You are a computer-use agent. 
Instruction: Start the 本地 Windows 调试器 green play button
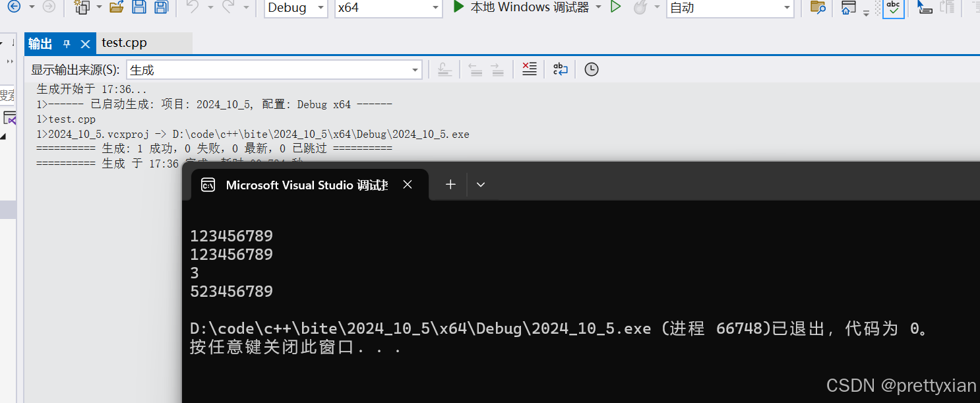[x=458, y=7]
